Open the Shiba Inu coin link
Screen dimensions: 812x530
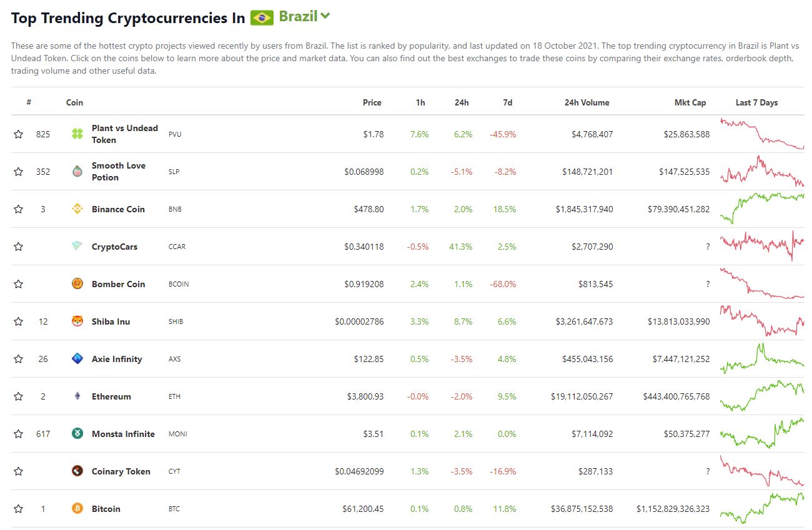[x=111, y=321]
